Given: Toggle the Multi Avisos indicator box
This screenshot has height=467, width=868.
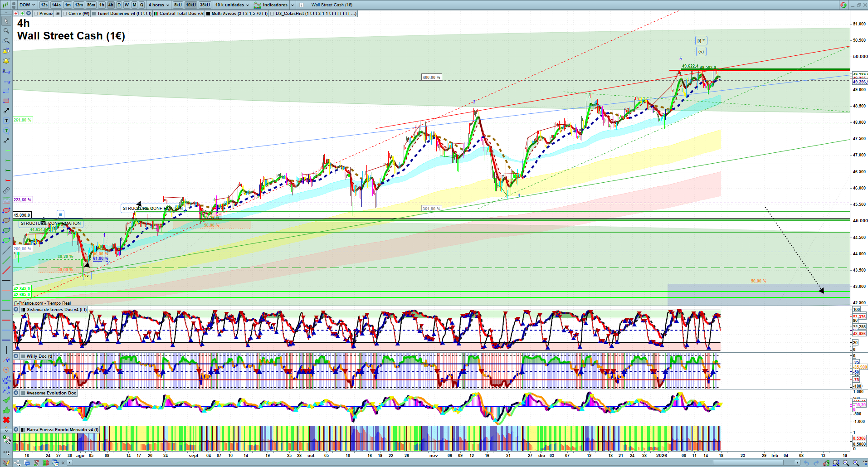Looking at the screenshot, I should pos(208,14).
